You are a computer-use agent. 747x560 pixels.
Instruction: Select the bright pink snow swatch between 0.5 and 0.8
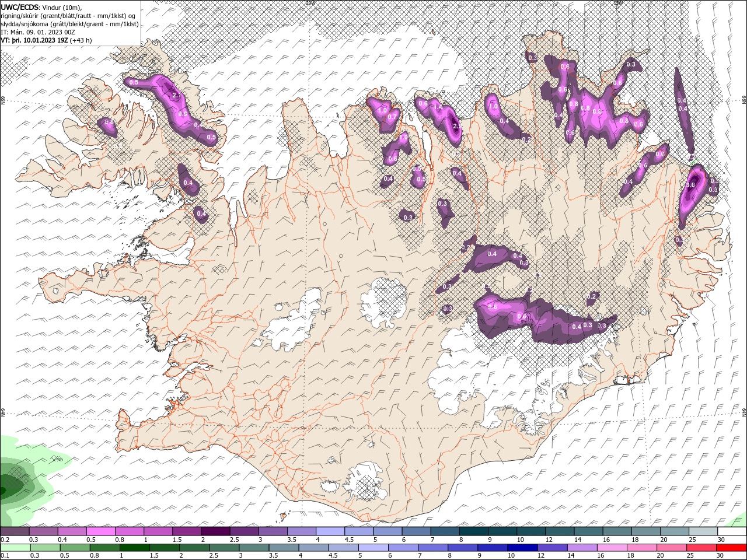click(100, 531)
